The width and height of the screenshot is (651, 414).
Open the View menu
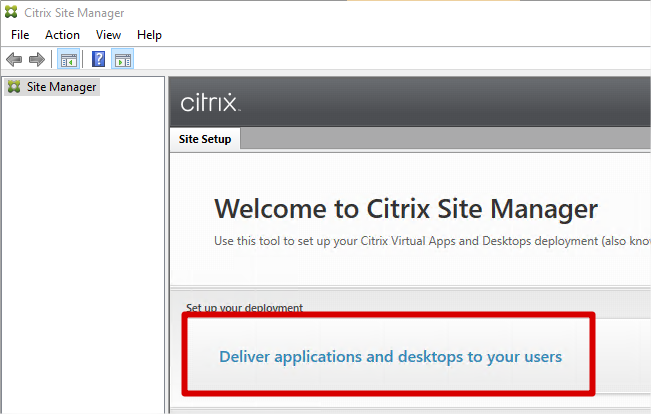108,35
